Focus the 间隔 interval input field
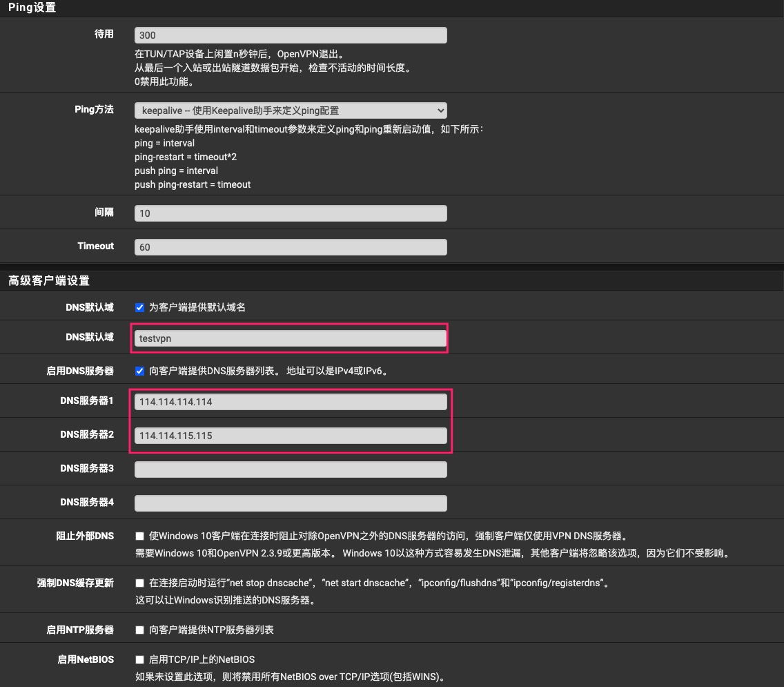The height and width of the screenshot is (687, 784). (x=291, y=213)
